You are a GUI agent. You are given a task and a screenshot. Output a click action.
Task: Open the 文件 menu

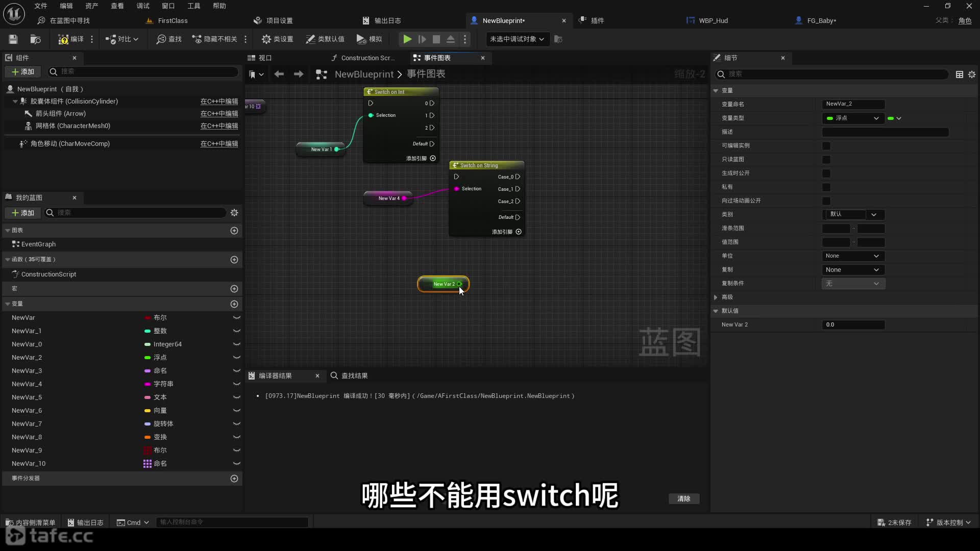pyautogui.click(x=41, y=6)
